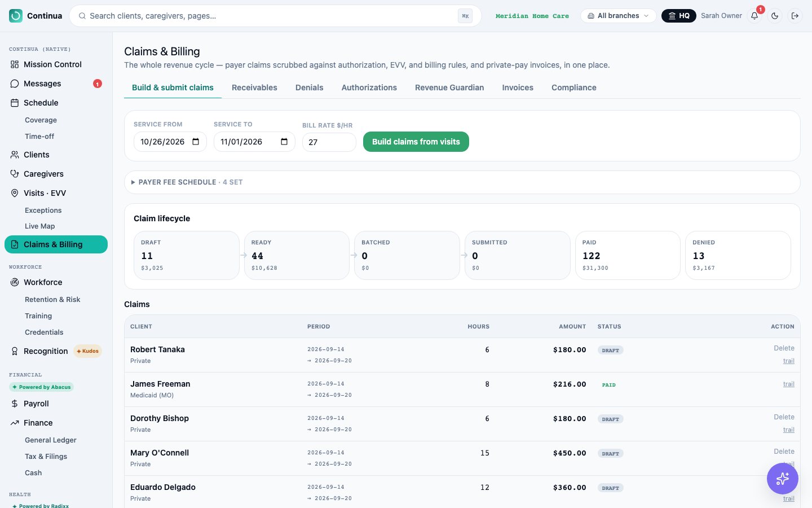Screen dimensions: 812x508
Task: Open trail for James Freeman's claim
Action: pos(789,384)
